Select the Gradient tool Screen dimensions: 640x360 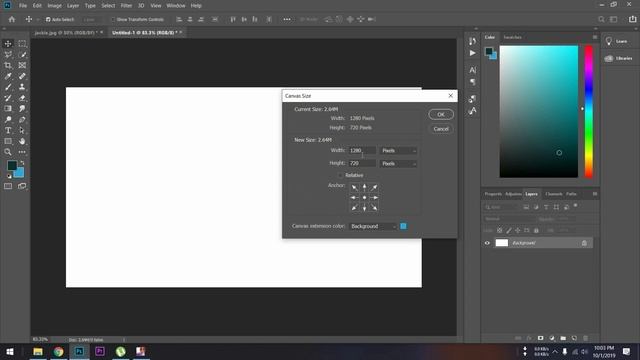(x=8, y=109)
